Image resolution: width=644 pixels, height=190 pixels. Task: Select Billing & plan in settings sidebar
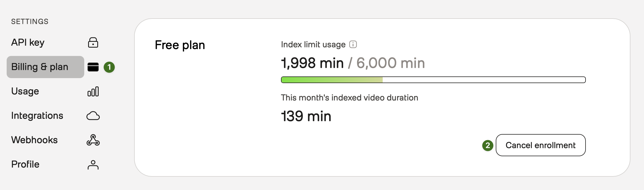(45, 67)
